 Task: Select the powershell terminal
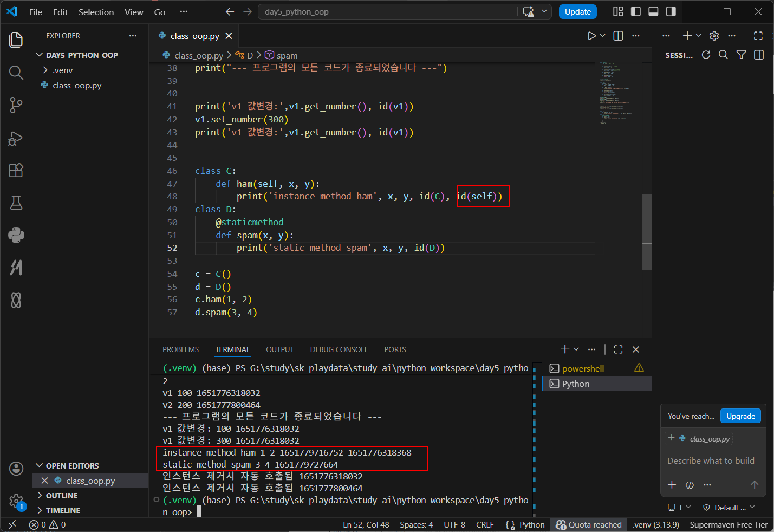click(x=597, y=368)
